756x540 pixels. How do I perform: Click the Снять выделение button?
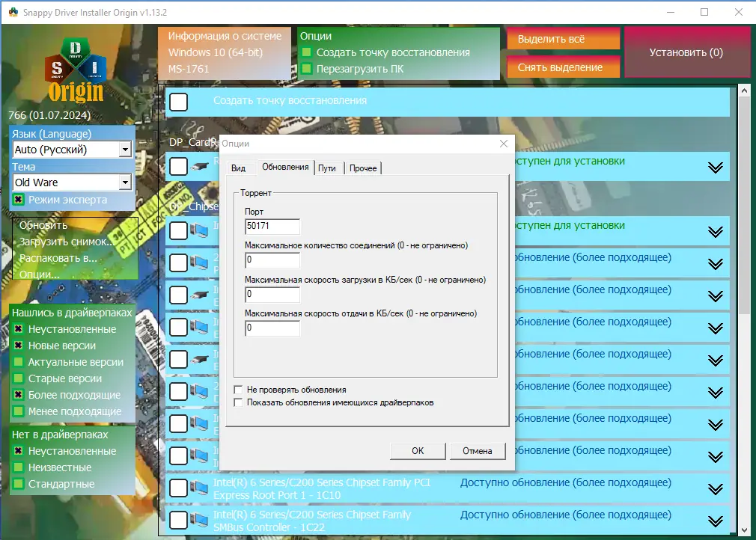click(x=563, y=67)
